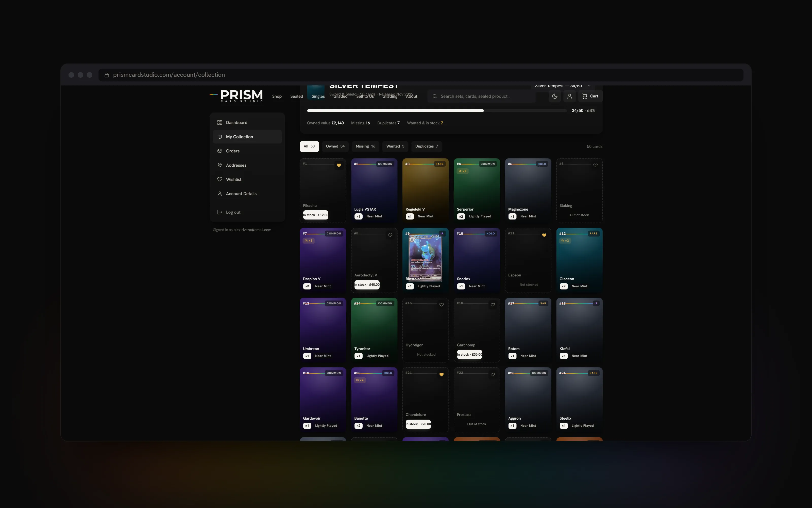Click the Addresses pin icon

click(x=220, y=165)
